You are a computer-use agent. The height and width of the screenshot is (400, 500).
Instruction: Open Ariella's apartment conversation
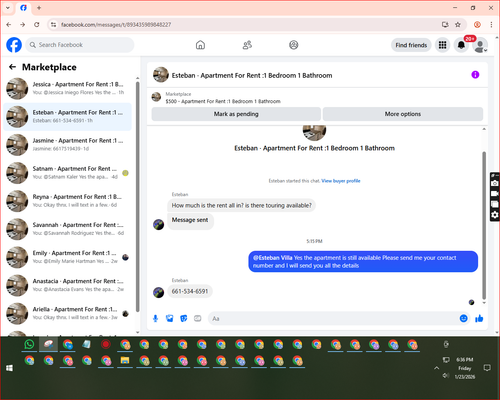68,313
